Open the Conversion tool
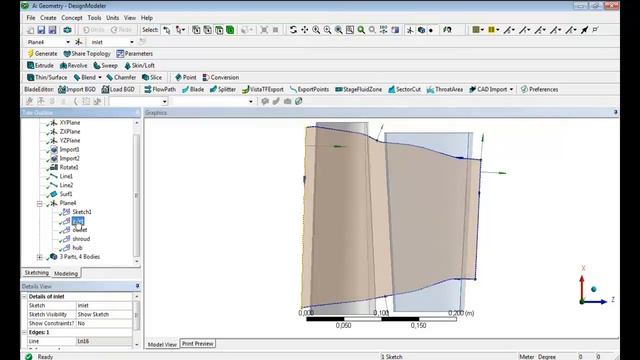 [x=221, y=77]
